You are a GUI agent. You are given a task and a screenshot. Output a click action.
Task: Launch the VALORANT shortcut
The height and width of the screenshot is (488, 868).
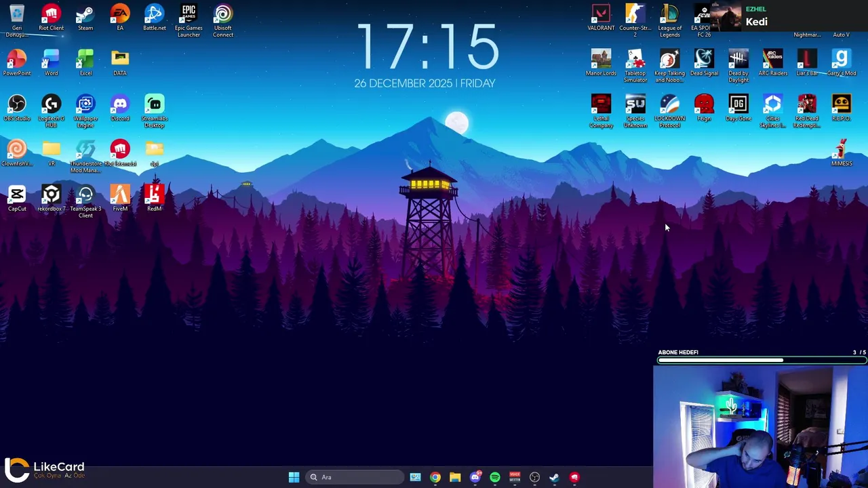601,18
